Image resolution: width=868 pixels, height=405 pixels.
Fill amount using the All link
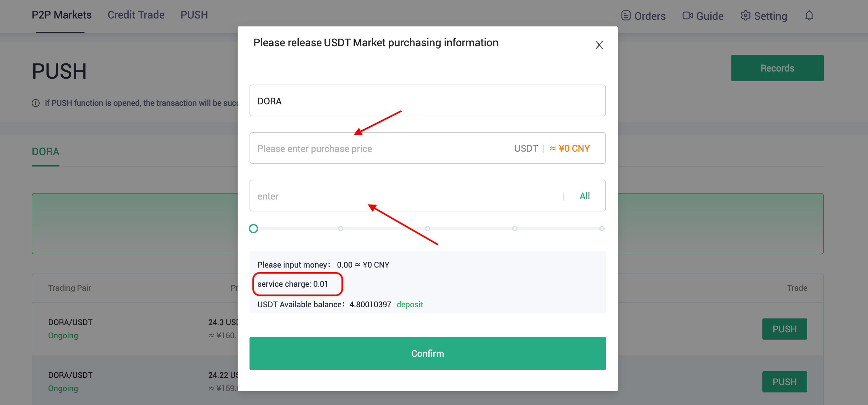pyautogui.click(x=584, y=196)
